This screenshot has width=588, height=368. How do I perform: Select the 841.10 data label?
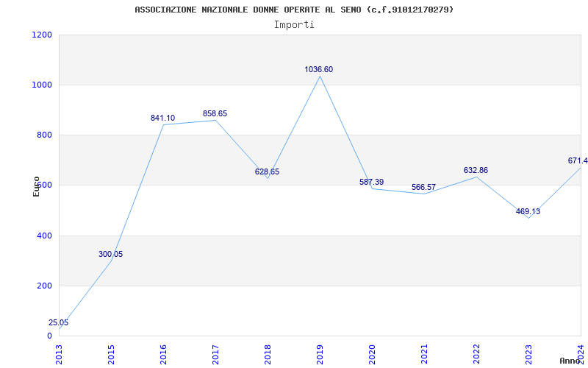click(x=162, y=118)
